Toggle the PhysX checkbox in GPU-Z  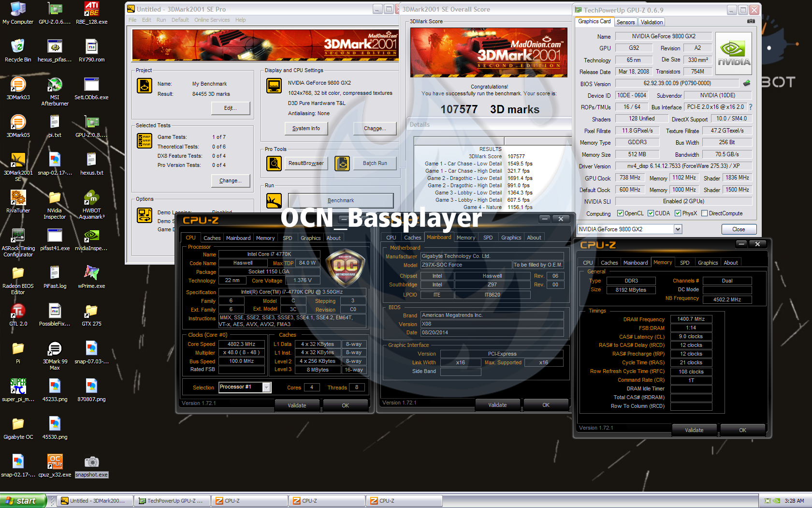point(678,213)
